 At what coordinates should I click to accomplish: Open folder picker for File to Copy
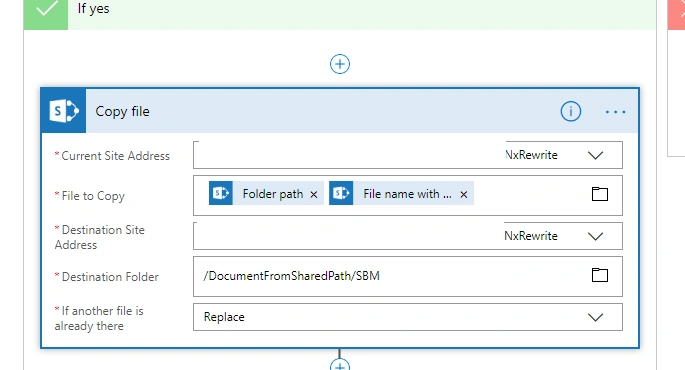click(x=599, y=194)
